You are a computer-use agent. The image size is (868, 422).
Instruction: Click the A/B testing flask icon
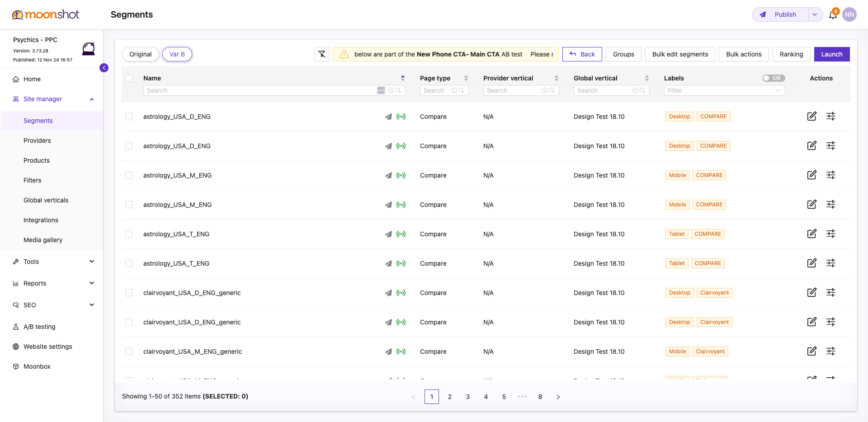[16, 327]
